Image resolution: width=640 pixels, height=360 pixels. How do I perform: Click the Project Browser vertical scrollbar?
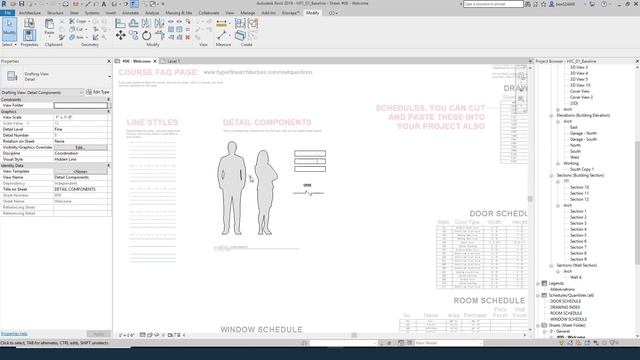[637, 203]
